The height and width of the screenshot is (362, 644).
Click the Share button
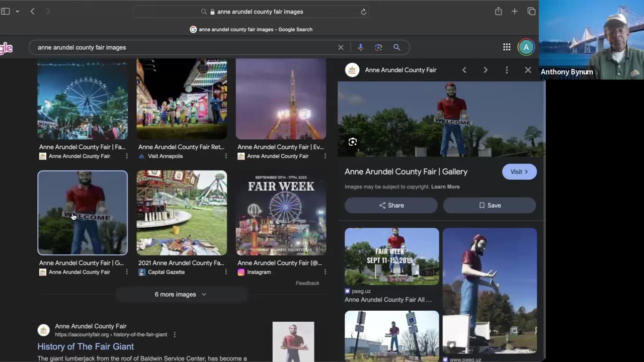(391, 205)
